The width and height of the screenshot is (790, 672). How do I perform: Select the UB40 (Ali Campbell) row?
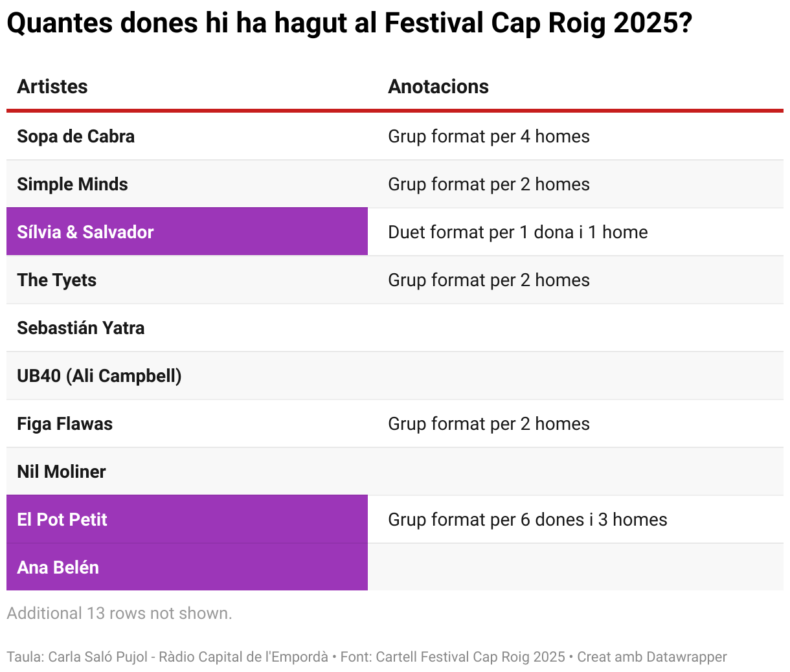(395, 375)
